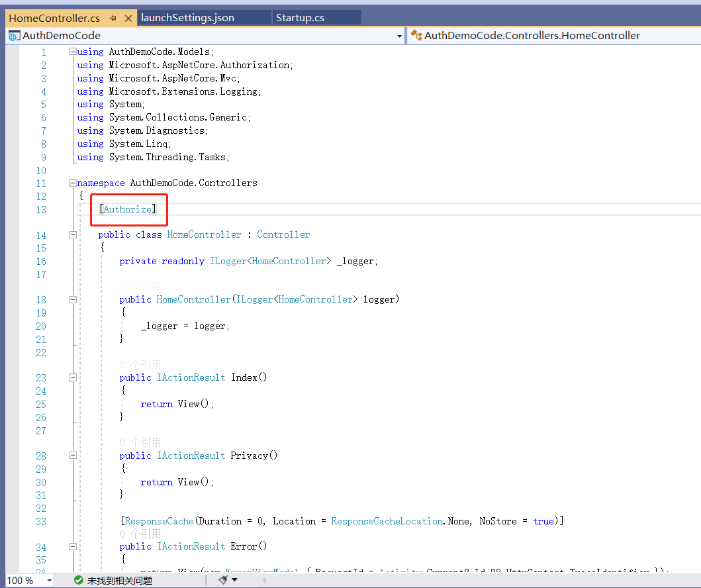
Task: Run code cleanup with the broom icon
Action: (223, 580)
